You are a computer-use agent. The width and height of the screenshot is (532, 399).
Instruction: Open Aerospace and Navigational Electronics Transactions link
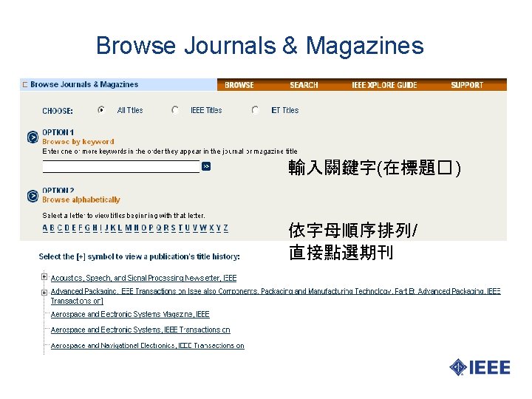click(x=148, y=346)
